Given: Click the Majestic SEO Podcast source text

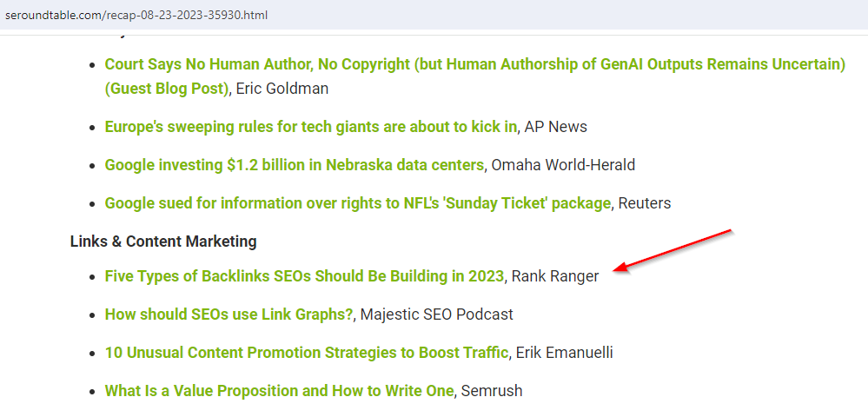Looking at the screenshot, I should (x=437, y=314).
